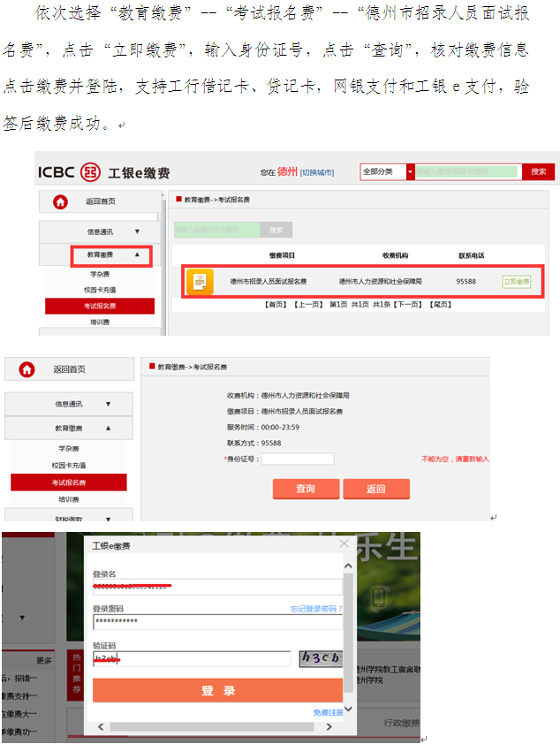Viewport: 560px width, 744px height.
Task: Click the 行政缴费 text behind login dialog
Action: (x=402, y=723)
